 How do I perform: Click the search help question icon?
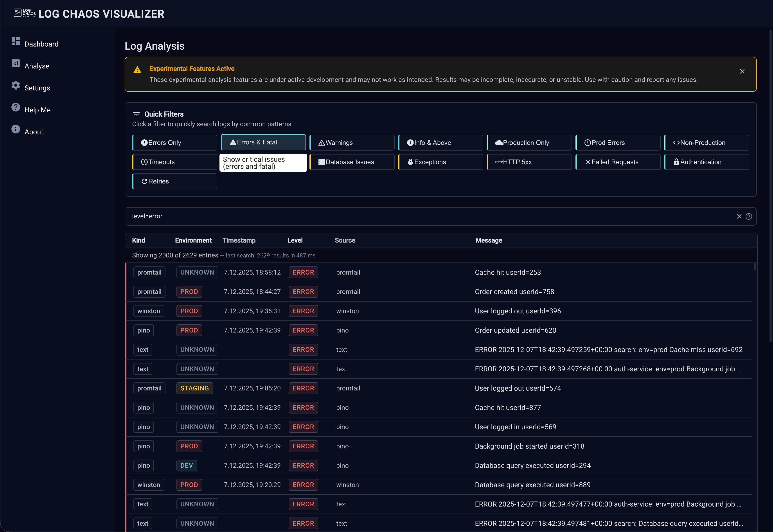point(749,216)
